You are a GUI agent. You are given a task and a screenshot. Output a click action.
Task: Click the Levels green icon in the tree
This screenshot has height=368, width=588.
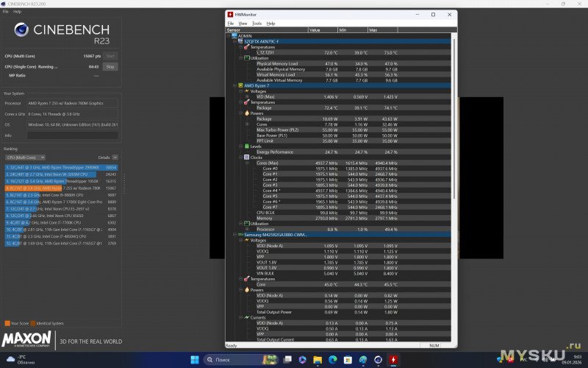[x=247, y=146]
